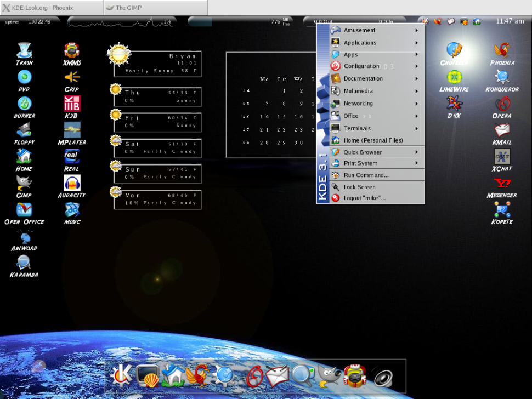The width and height of the screenshot is (532, 399).
Task: Launch Yahoo Messenger desktop icon
Action: coord(502,187)
